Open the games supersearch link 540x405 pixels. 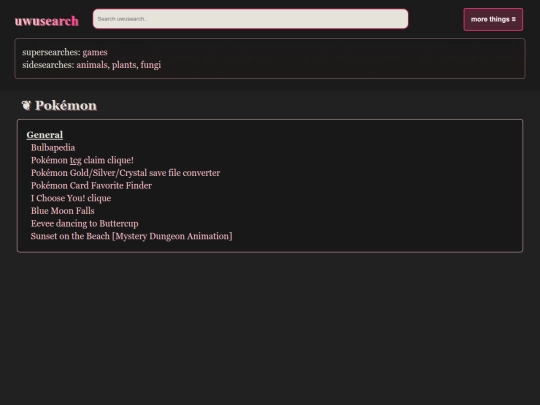click(x=95, y=52)
